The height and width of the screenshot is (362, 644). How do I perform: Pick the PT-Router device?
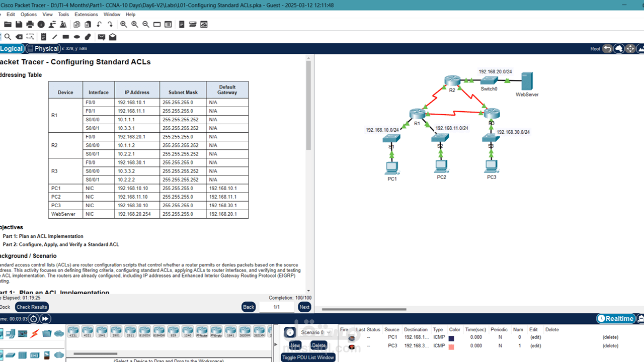point(202,332)
